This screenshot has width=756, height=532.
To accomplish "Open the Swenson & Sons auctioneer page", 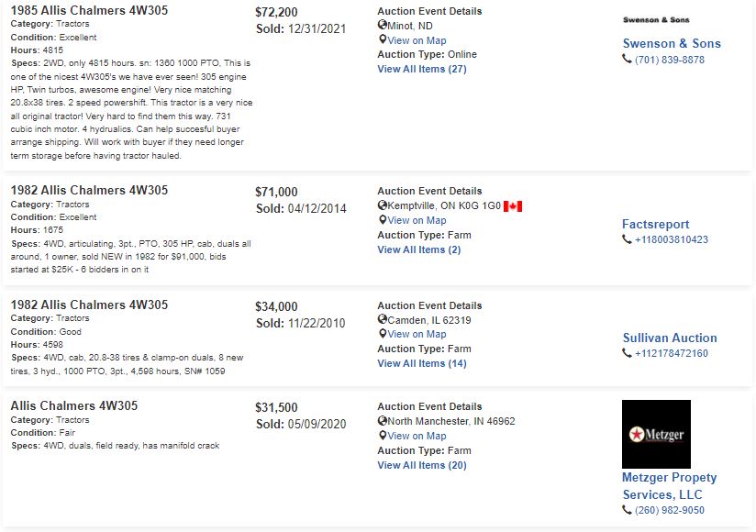I will point(672,43).
